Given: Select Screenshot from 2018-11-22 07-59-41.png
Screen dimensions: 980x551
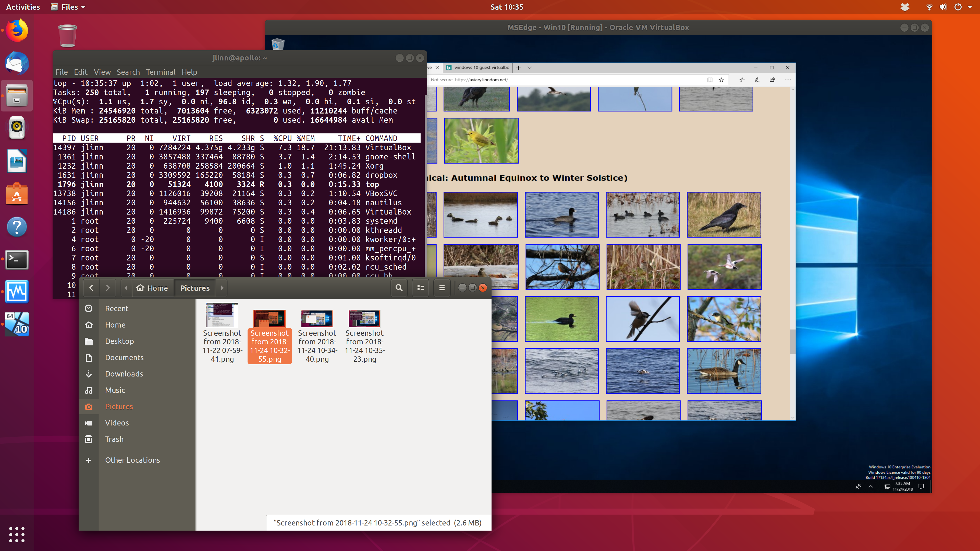Looking at the screenshot, I should coord(222,333).
